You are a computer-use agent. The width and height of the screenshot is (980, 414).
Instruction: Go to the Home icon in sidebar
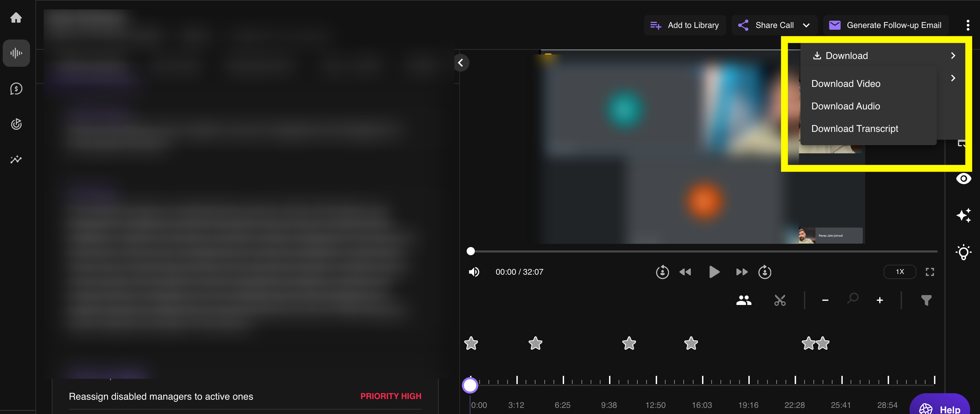point(16,17)
